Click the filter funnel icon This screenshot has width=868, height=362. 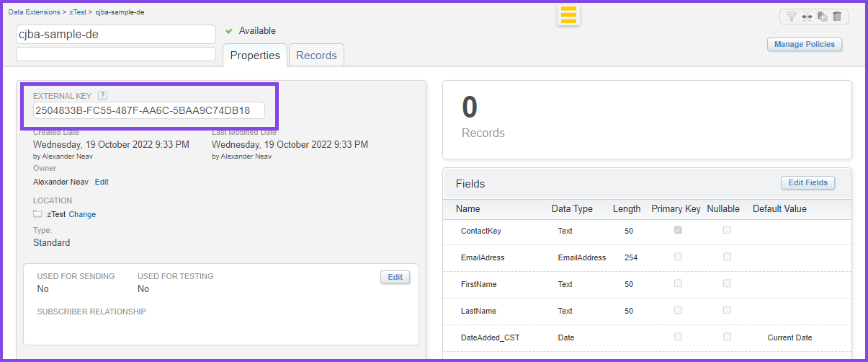791,16
